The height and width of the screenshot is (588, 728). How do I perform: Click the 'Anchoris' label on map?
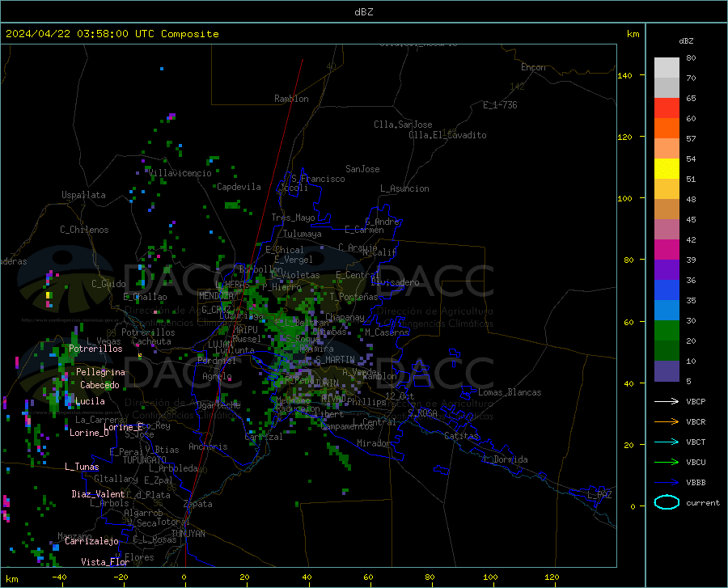coord(208,446)
